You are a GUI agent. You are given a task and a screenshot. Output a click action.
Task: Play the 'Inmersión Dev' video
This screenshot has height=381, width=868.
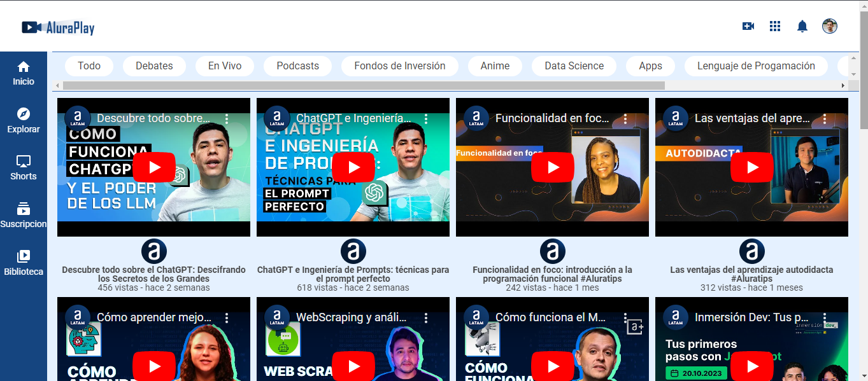tap(752, 366)
